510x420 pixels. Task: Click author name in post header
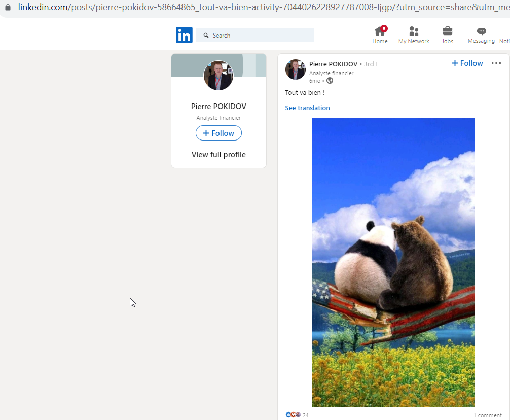[334, 64]
